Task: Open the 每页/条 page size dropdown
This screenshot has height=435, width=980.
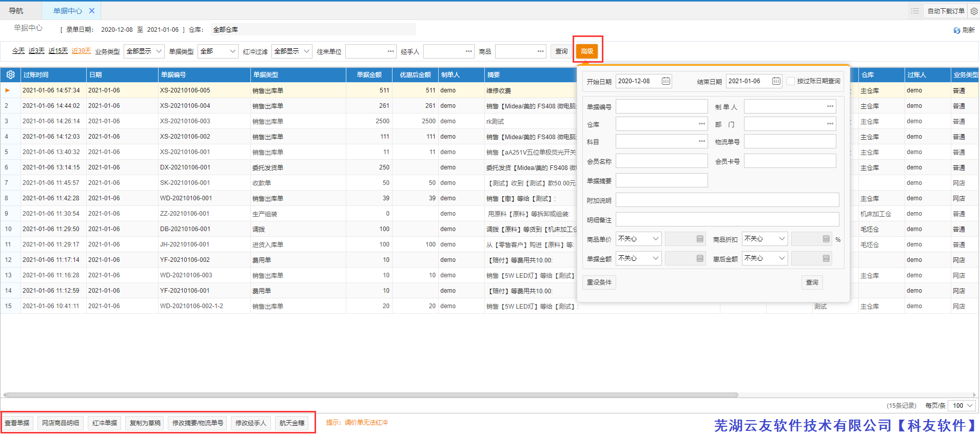Action: pos(963,406)
